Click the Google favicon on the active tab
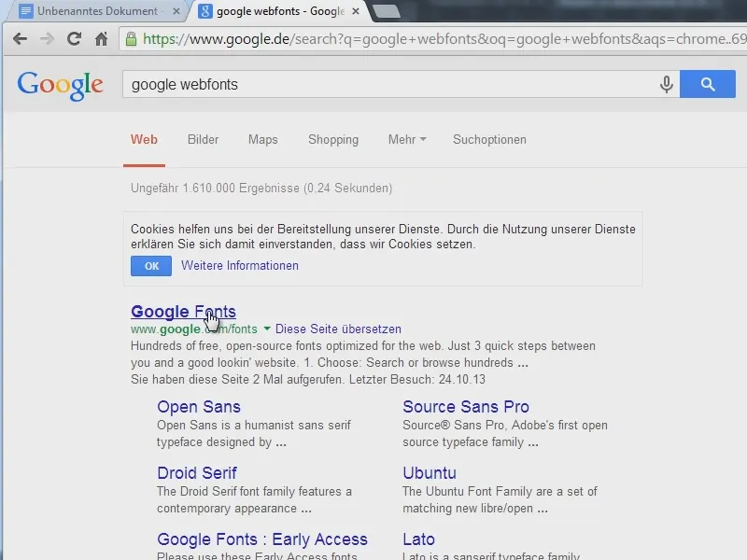Image resolution: width=747 pixels, height=560 pixels. click(204, 11)
